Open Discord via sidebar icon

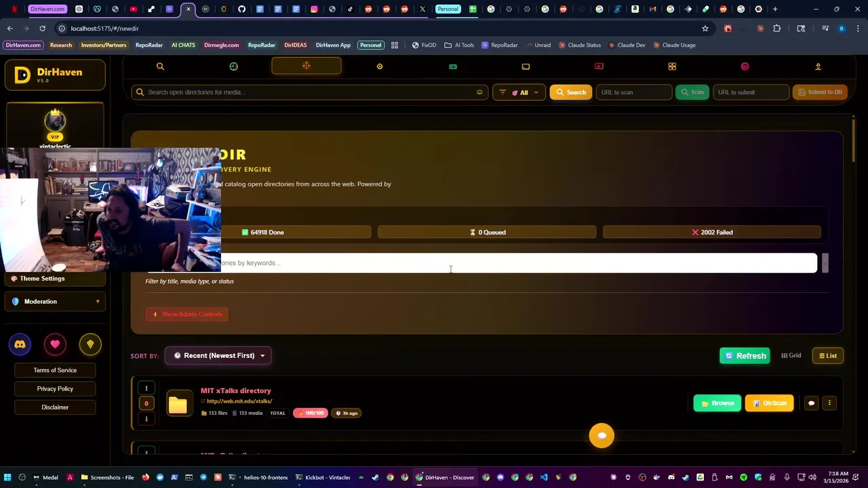20,344
